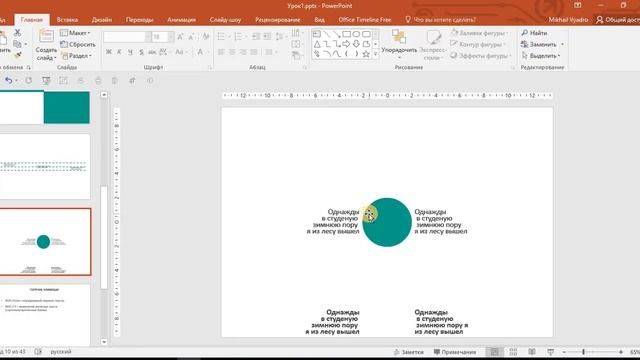Click the Экспресс-стили quick styles icon
The image size is (640, 360).
click(x=433, y=37)
